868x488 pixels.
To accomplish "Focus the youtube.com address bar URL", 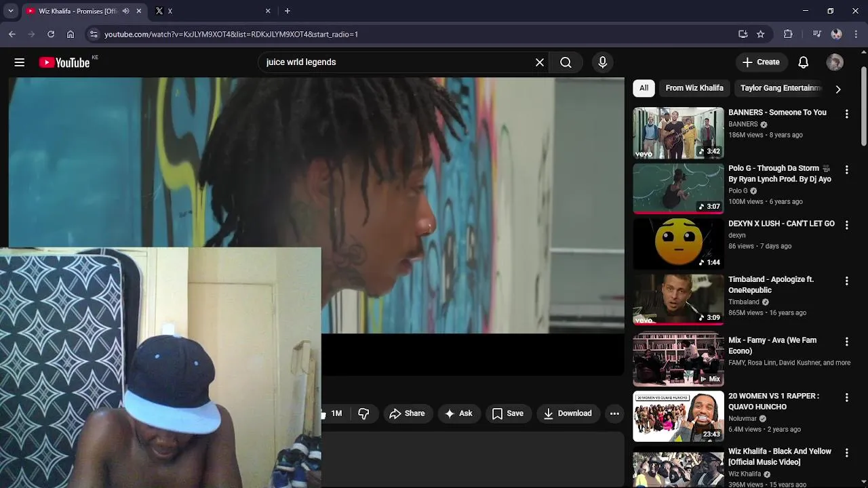I will [231, 34].
